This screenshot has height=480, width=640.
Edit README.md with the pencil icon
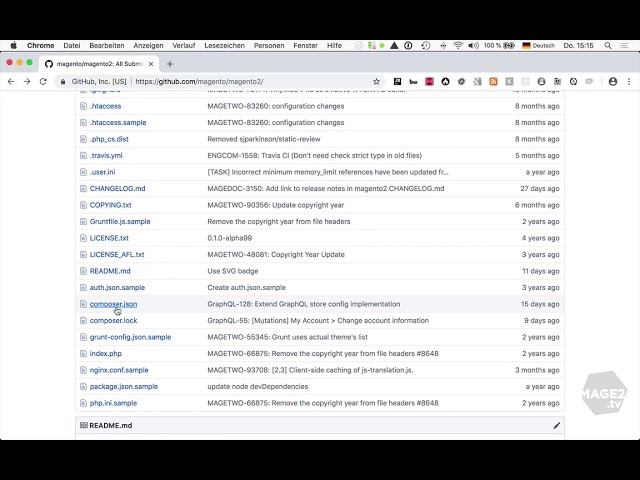556,426
